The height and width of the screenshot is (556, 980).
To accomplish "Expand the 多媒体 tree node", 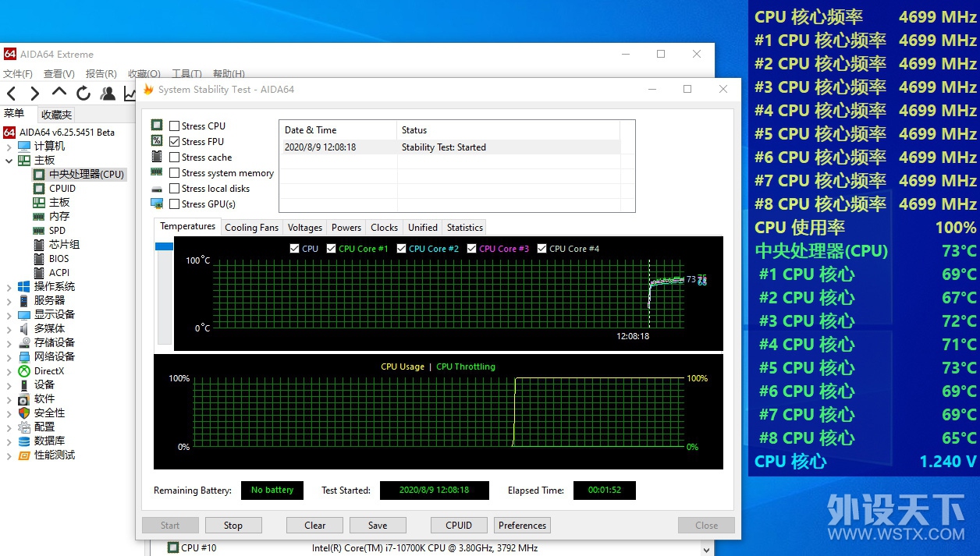I will (x=9, y=328).
